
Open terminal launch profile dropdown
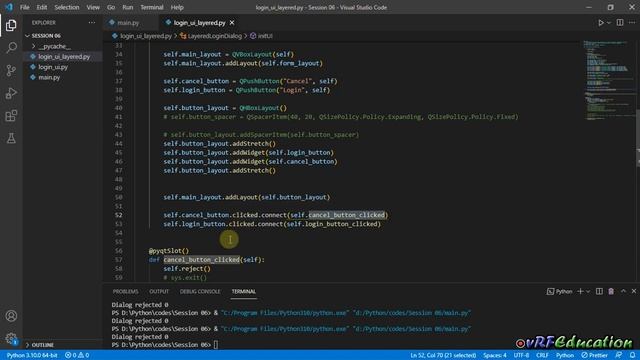588,291
